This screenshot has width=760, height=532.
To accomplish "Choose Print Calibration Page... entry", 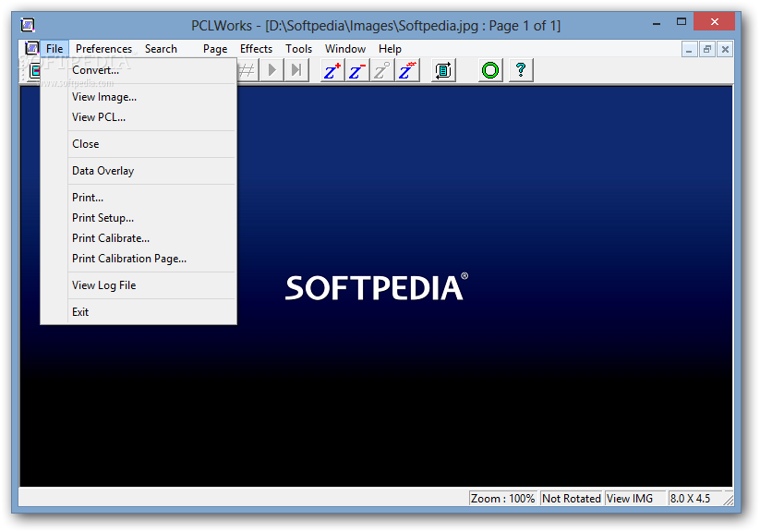I will [139, 259].
